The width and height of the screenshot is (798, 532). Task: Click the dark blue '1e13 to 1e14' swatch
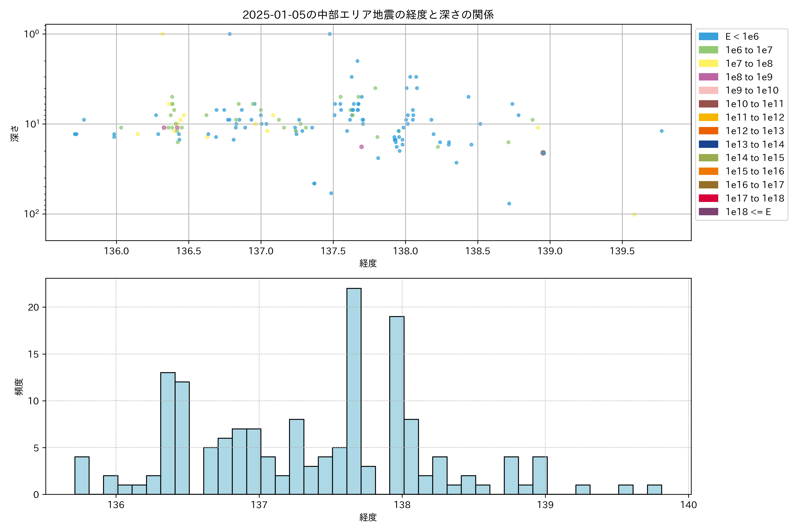click(x=708, y=144)
